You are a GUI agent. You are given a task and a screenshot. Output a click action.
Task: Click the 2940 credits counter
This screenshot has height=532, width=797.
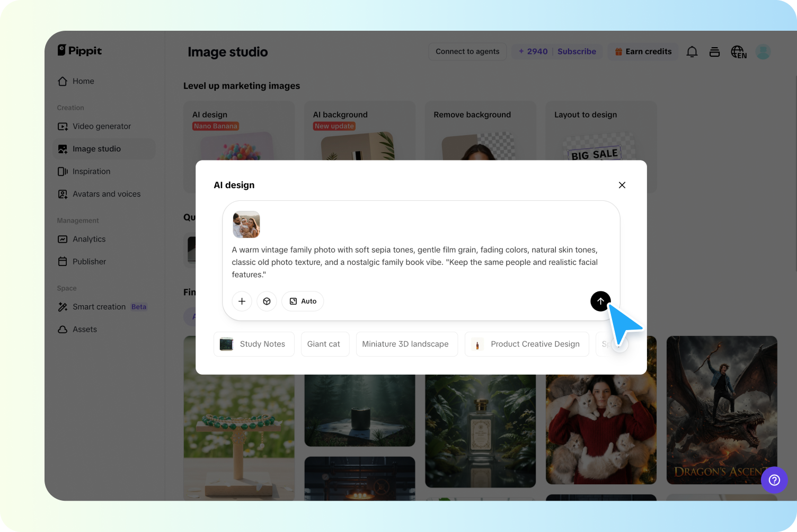[x=533, y=51]
